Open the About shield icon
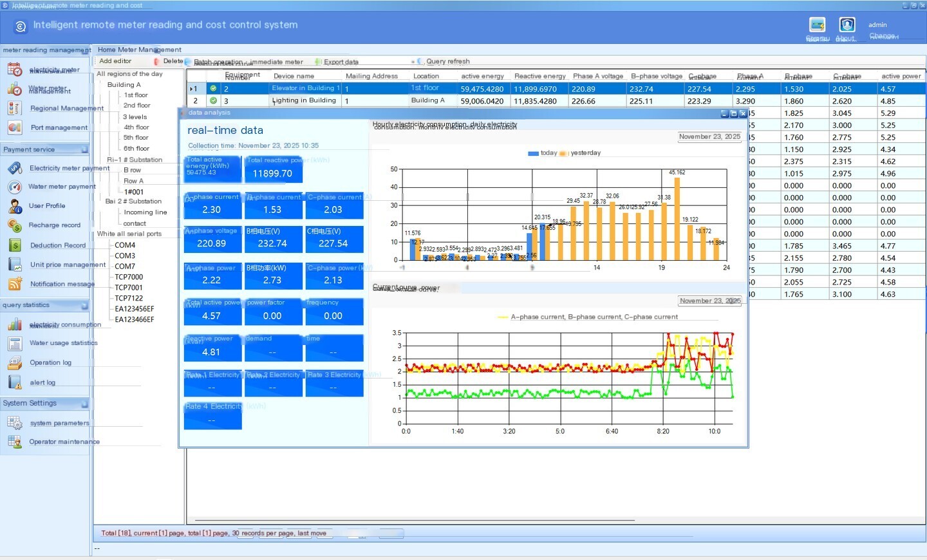Viewport: 927px width, 560px height. pyautogui.click(x=847, y=24)
